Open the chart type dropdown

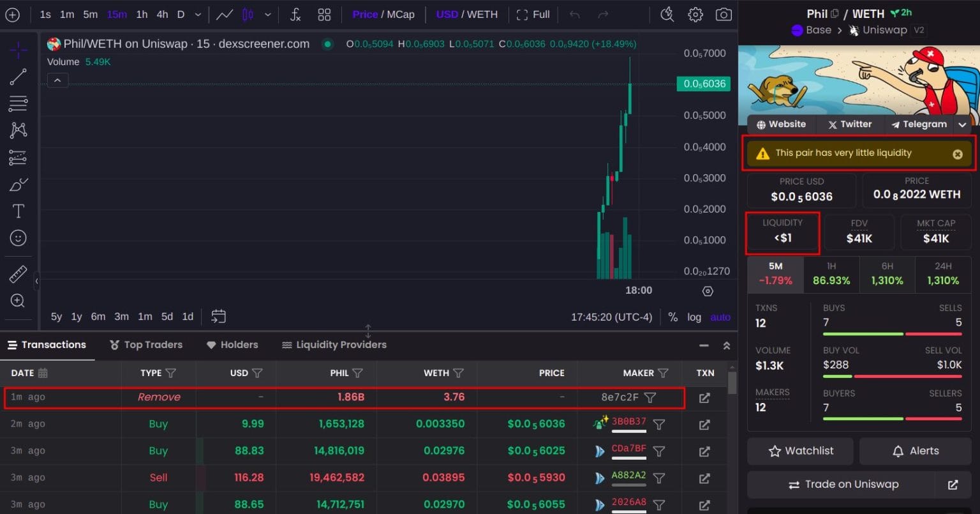(x=267, y=14)
